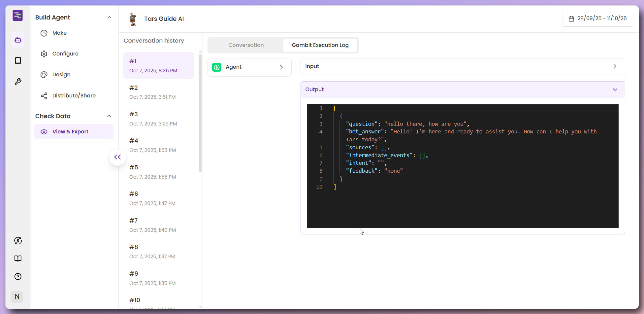Select conversation #3 from 3:29 PM
This screenshot has width=644, height=314.
click(159, 119)
